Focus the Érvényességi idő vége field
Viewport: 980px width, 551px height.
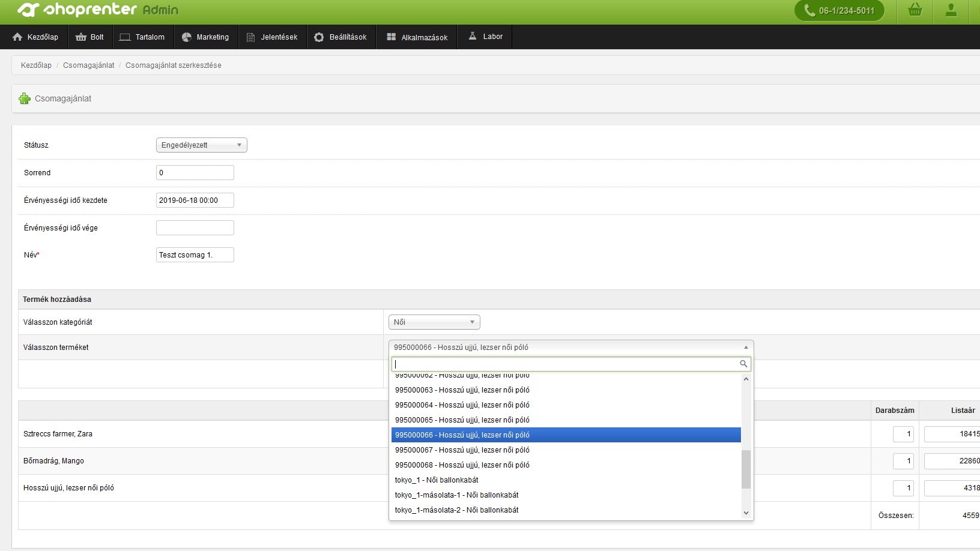pos(195,228)
